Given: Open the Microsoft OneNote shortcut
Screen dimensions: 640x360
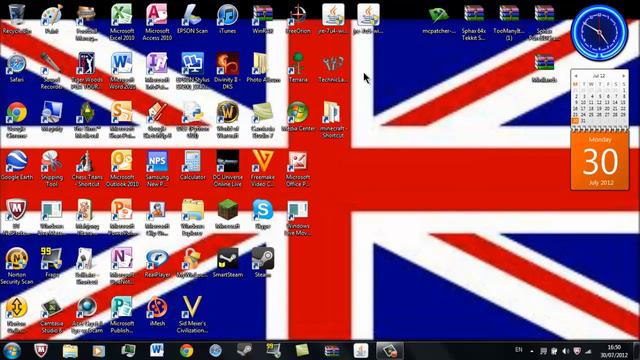Looking at the screenshot, I should coord(122,265).
